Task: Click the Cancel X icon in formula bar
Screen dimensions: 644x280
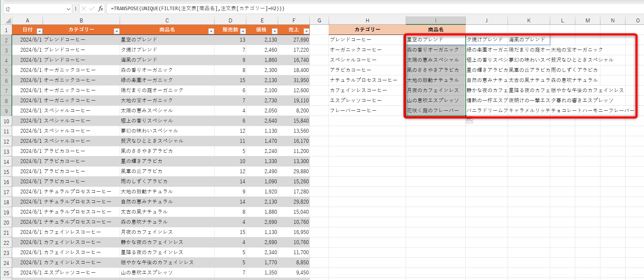Action: pyautogui.click(x=84, y=8)
